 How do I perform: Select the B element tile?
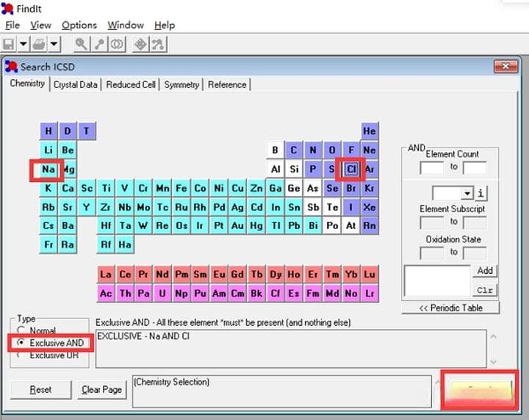coord(275,150)
